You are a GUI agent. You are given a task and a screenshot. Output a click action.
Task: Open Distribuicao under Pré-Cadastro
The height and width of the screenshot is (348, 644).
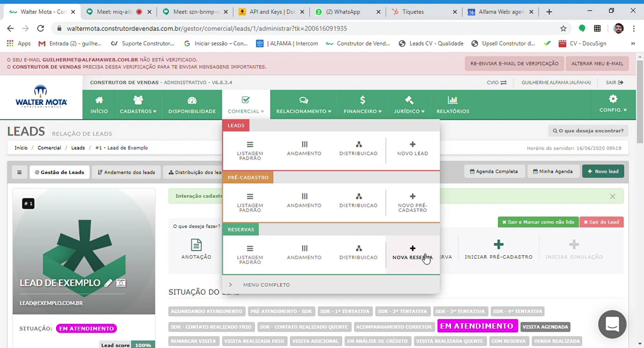[x=359, y=201]
